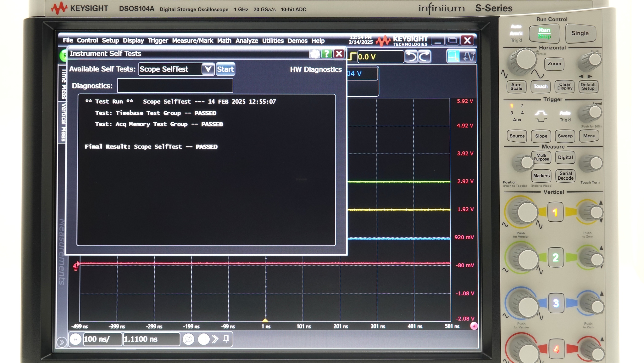Open the Control menu

87,40
